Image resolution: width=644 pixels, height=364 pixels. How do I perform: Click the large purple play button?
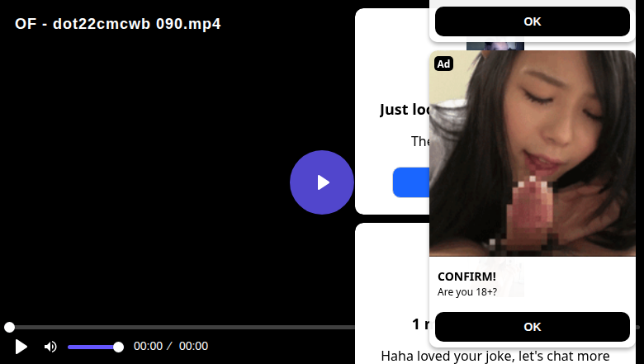tap(322, 182)
